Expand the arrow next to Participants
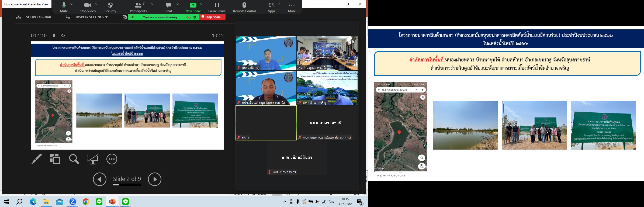Image resolution: width=644 pixels, height=207 pixels. coord(152,4)
